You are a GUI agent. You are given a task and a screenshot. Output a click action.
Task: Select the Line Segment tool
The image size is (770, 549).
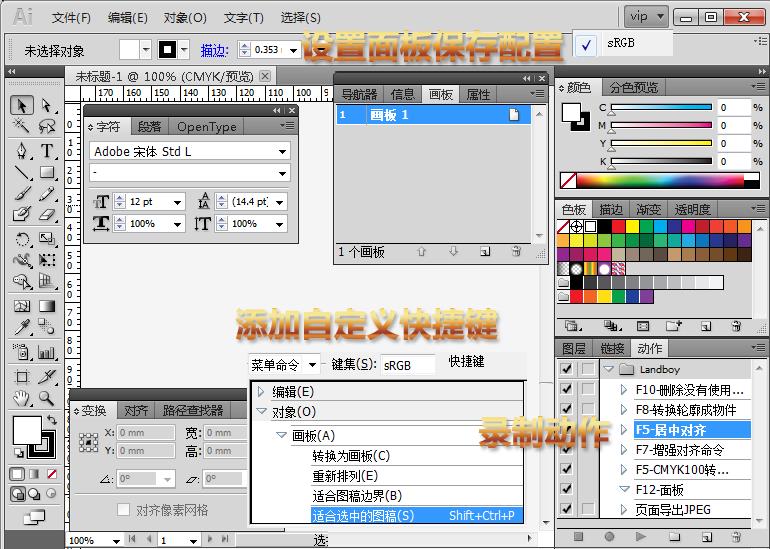point(22,172)
